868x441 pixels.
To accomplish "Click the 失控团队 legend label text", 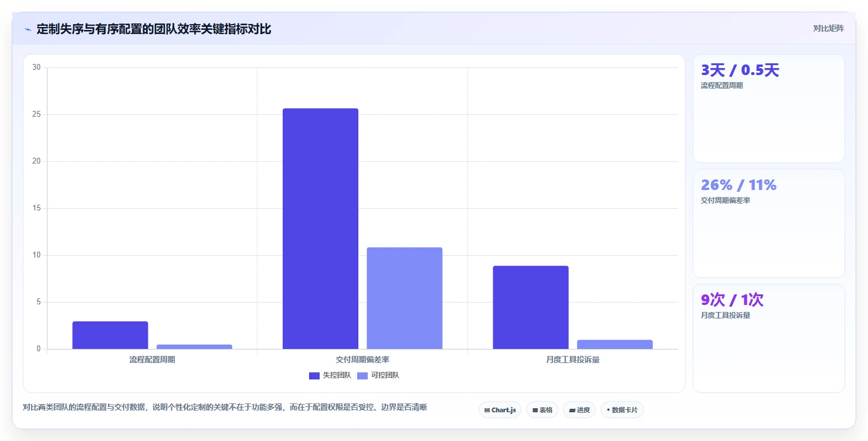I will [x=337, y=375].
